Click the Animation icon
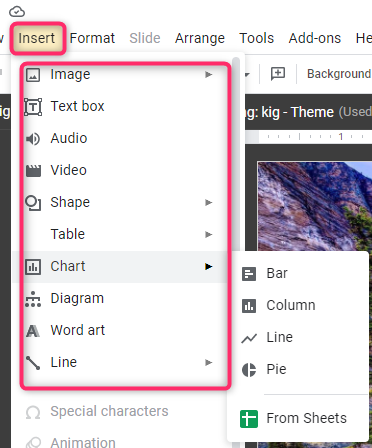Viewport: 372px width, 448px height. 33,443
